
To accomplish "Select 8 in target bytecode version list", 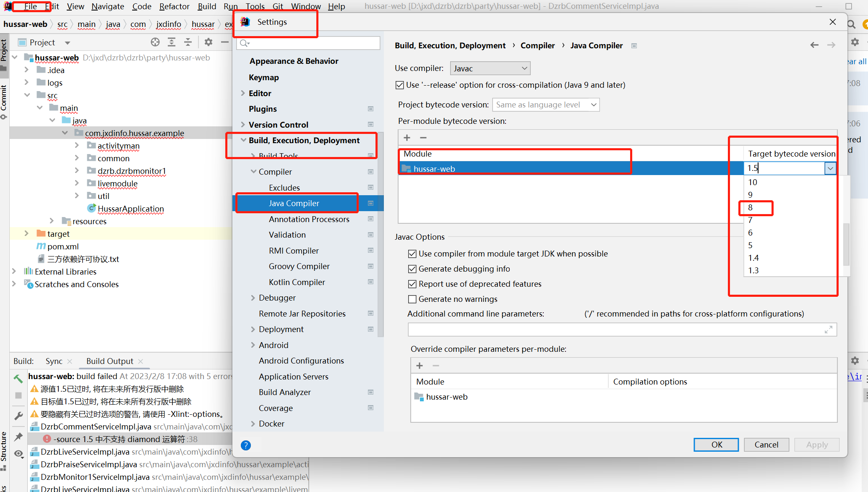I will [x=751, y=207].
